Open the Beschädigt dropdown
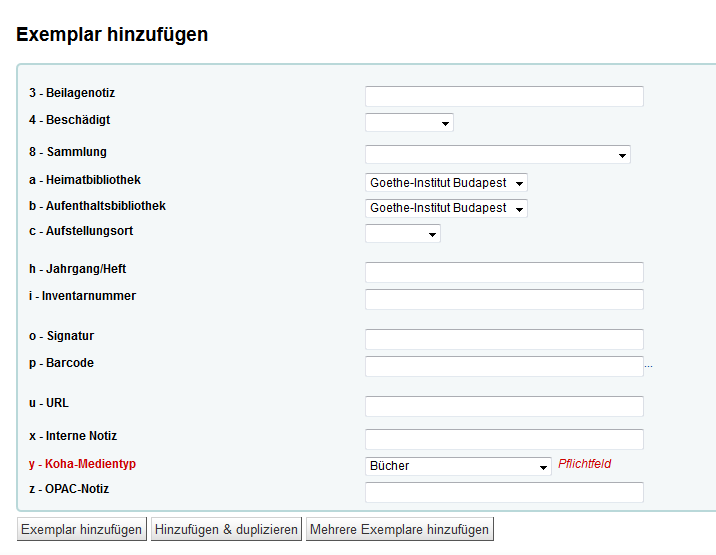The image size is (716, 555). (x=409, y=123)
